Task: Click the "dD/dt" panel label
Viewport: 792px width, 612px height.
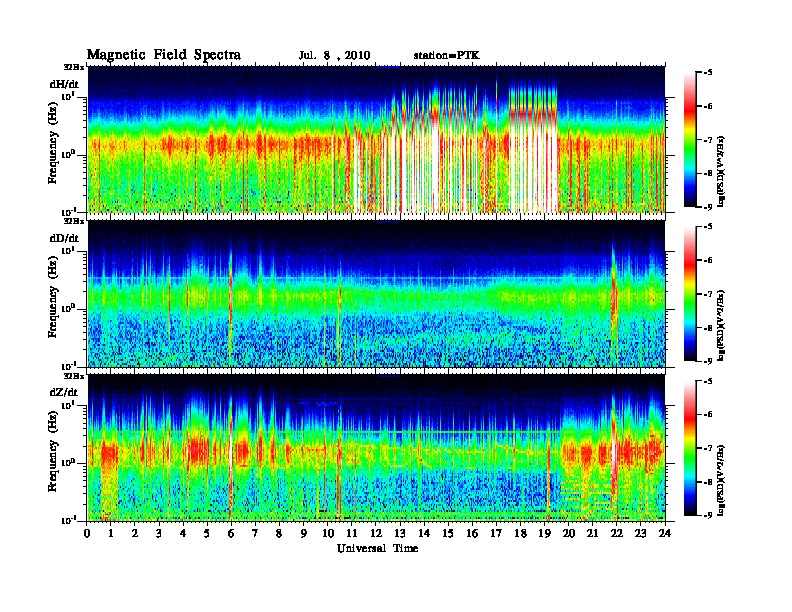Action: pos(64,238)
